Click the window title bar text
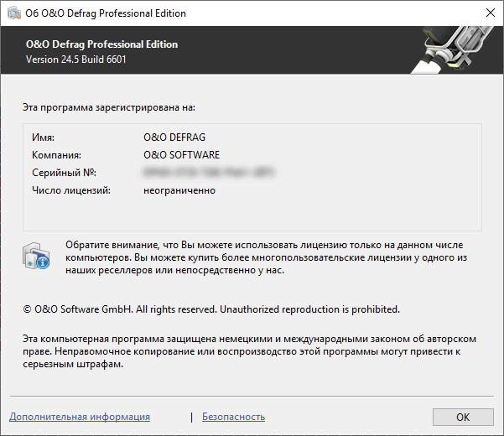 tap(106, 13)
